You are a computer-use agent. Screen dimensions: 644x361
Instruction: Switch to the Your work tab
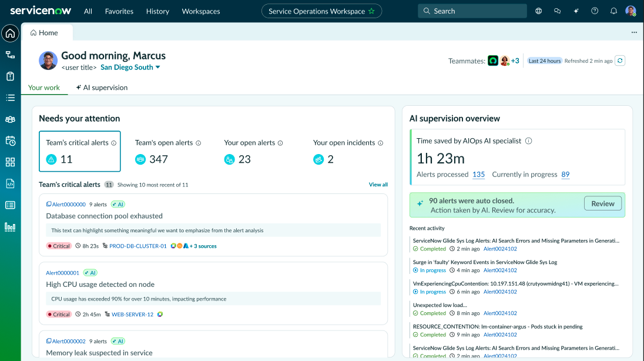coord(44,88)
